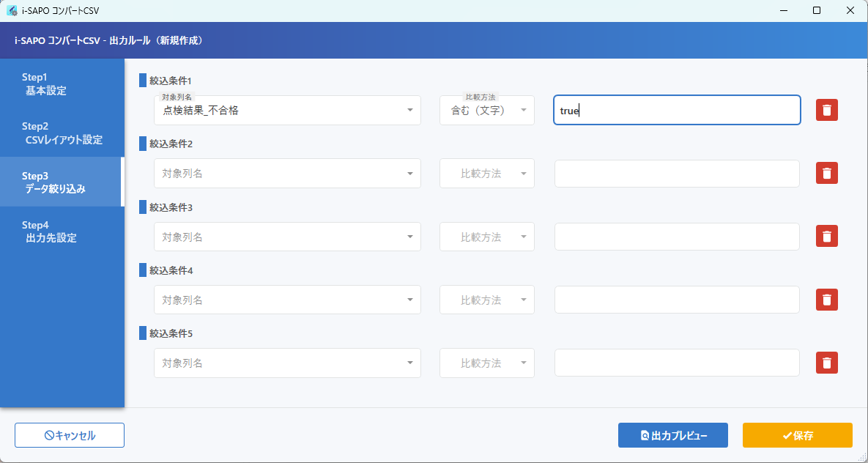
Task: Focus the value field for 絞込条件2
Action: coord(677,174)
